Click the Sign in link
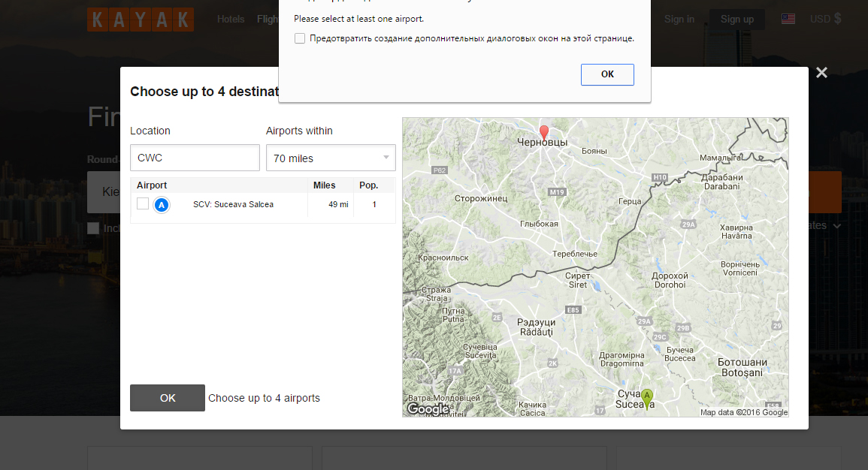 pos(679,20)
